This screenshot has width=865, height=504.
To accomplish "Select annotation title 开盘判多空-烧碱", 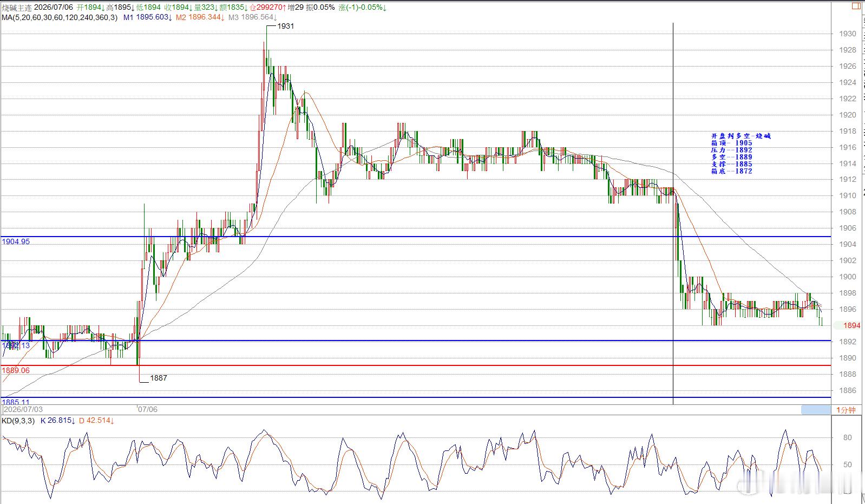I will pos(741,136).
